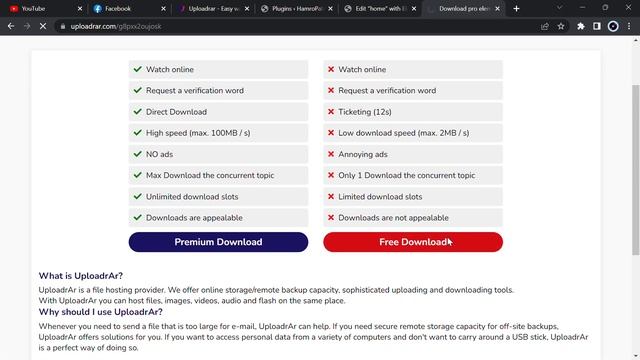
Task: Click the site lock icon
Action: 62,26
